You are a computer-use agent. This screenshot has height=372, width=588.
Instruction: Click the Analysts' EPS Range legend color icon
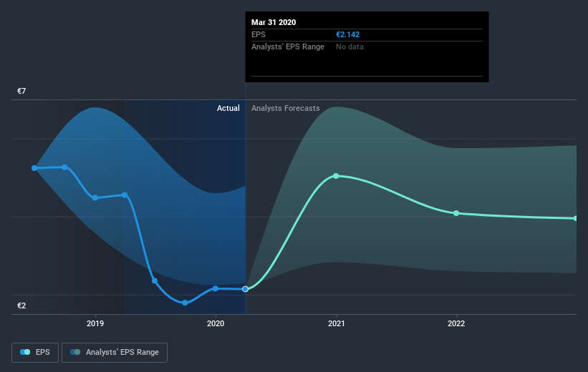(75, 352)
